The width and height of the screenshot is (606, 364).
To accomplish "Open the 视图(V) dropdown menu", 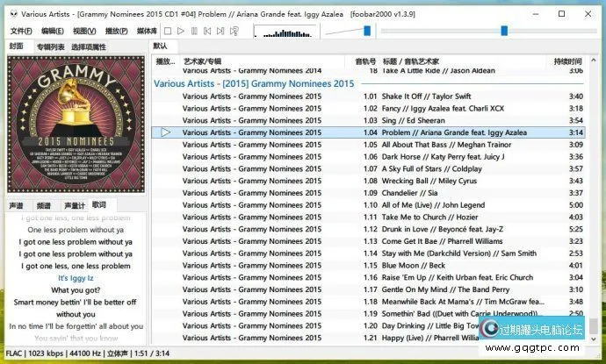I will click(85, 31).
